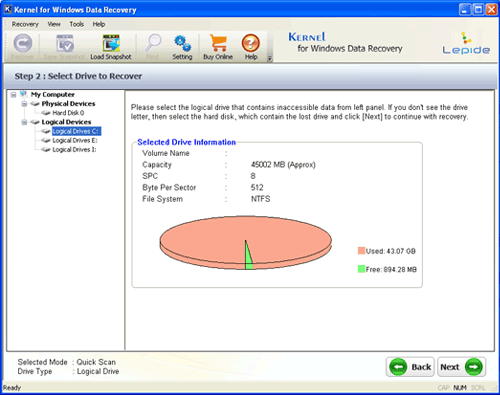Open the Setting gears icon
This screenshot has width=500, height=395.
coord(182,43)
